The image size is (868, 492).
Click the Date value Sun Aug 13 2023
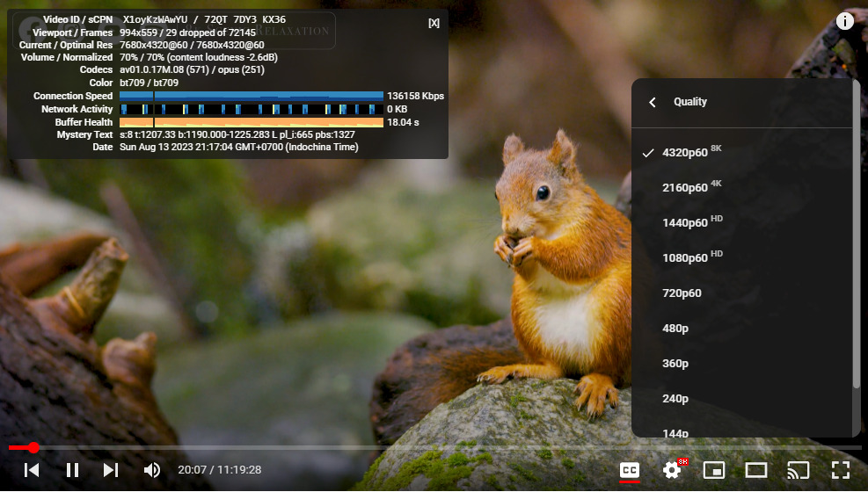[238, 147]
